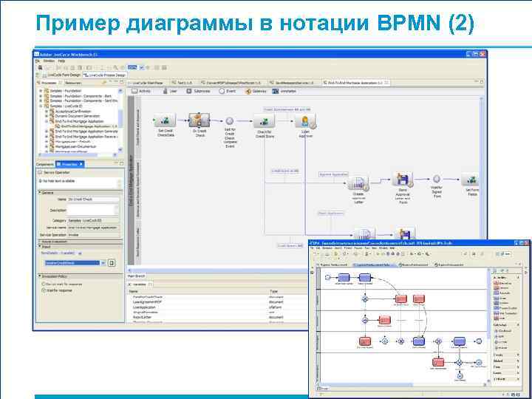This screenshot has height=399, width=532.
Task: Open the Window menu in Workbench
Action: (49, 61)
